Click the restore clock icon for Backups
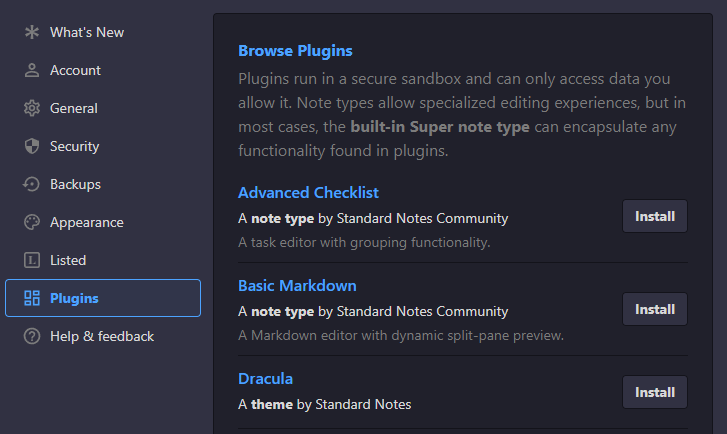 (x=32, y=184)
